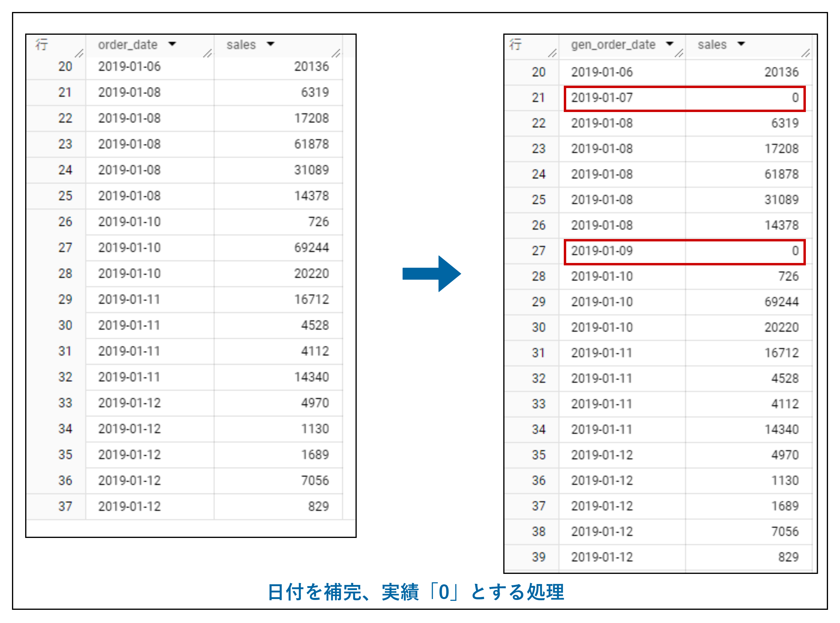Select left table sales value 14378

[x=312, y=196]
